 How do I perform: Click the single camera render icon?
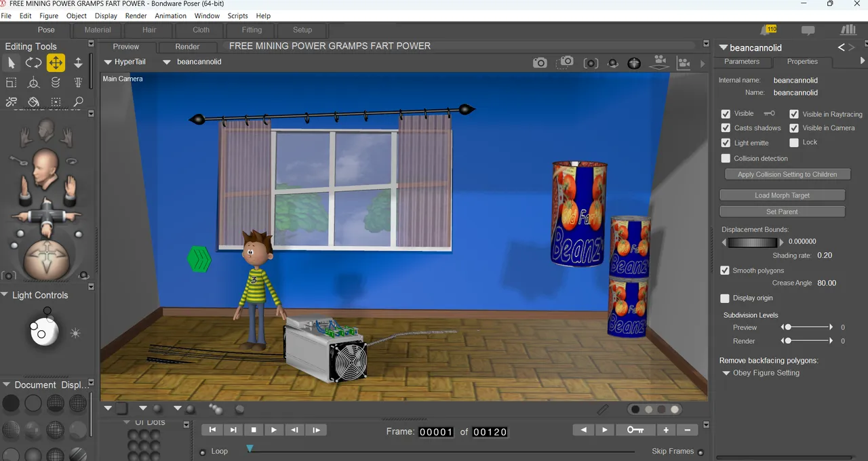coord(540,62)
